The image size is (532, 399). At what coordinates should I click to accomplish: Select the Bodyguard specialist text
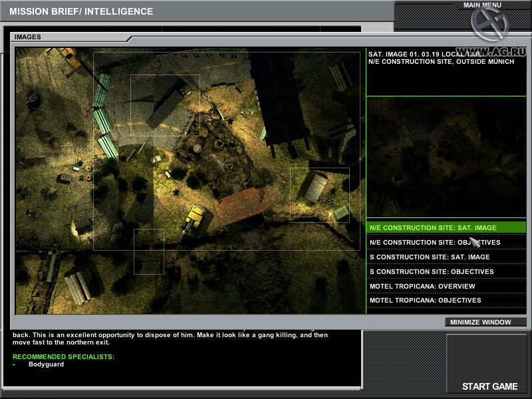46,364
